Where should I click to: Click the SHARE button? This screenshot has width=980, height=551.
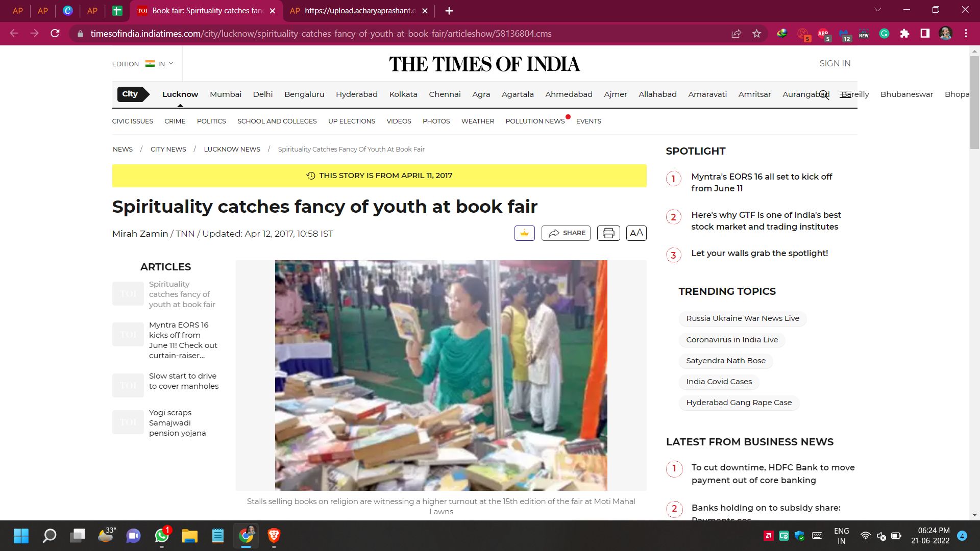[566, 233]
